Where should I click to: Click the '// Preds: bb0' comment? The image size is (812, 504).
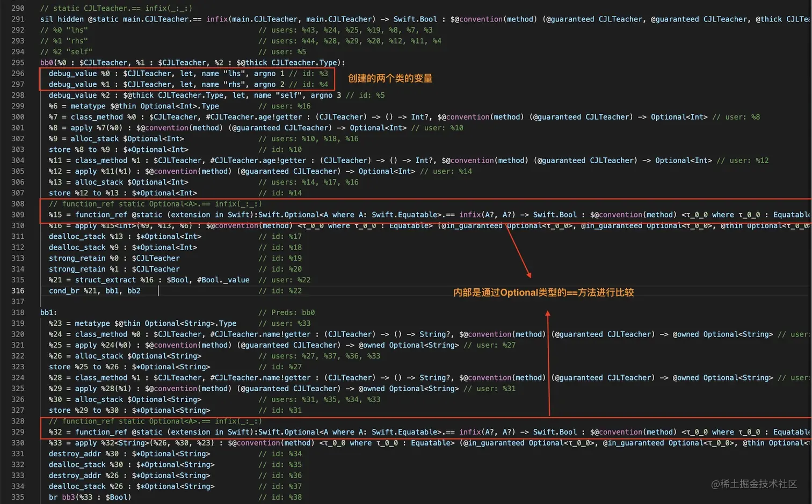[286, 312]
